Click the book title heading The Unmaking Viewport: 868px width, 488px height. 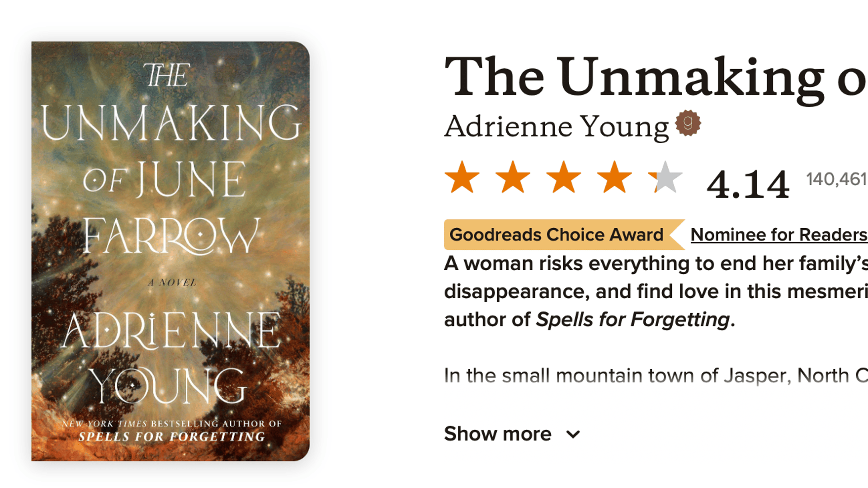point(656,77)
